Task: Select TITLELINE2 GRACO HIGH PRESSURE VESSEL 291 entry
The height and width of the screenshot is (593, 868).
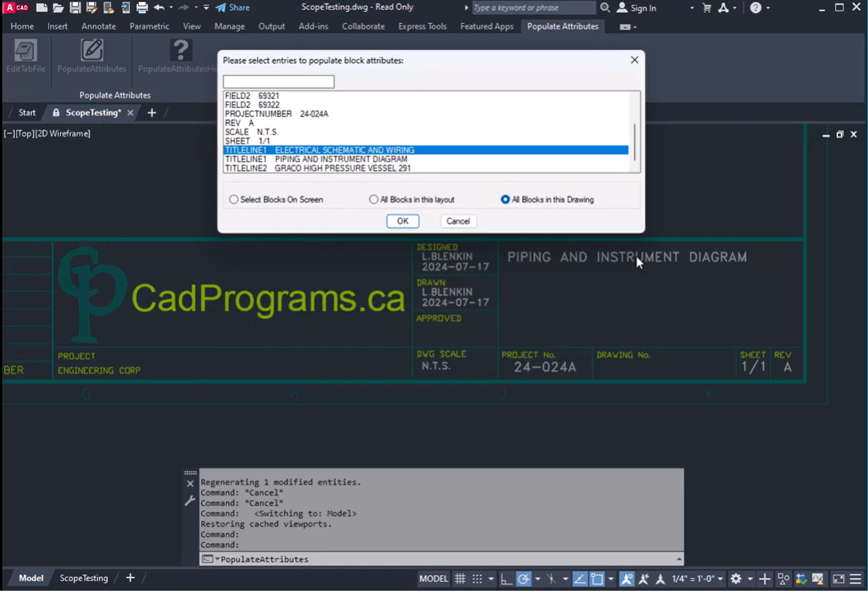Action: click(425, 168)
